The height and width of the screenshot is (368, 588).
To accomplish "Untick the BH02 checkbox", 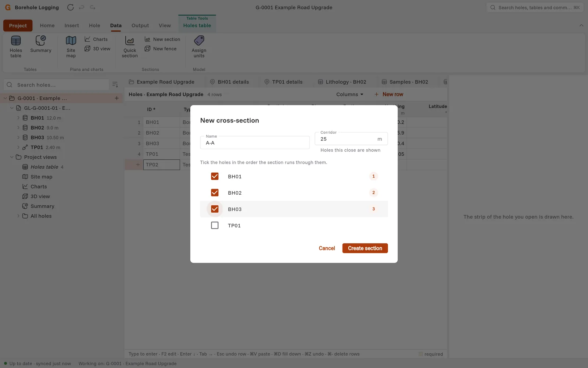I will (x=215, y=192).
